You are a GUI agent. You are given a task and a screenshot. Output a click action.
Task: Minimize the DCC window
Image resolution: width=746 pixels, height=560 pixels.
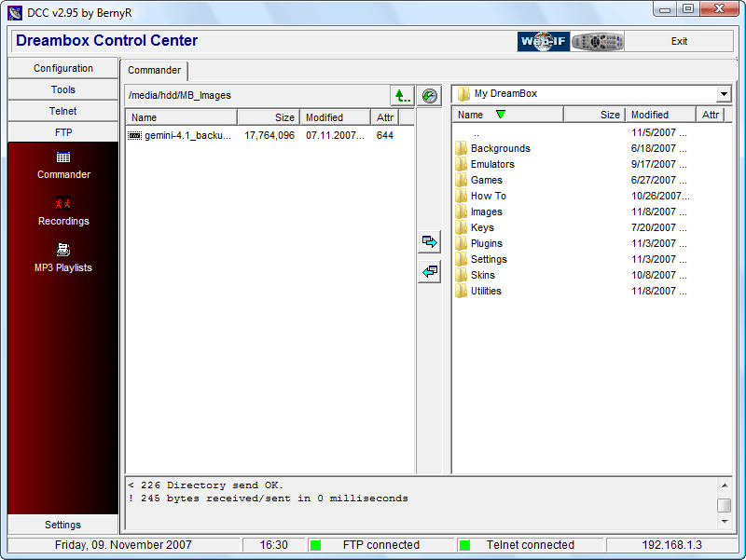pos(665,9)
